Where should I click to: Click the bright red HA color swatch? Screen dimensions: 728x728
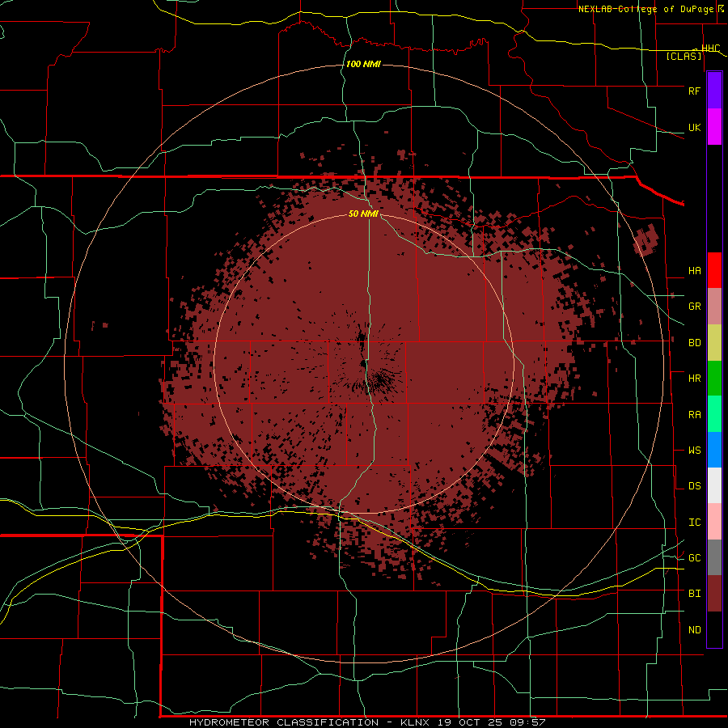click(714, 270)
